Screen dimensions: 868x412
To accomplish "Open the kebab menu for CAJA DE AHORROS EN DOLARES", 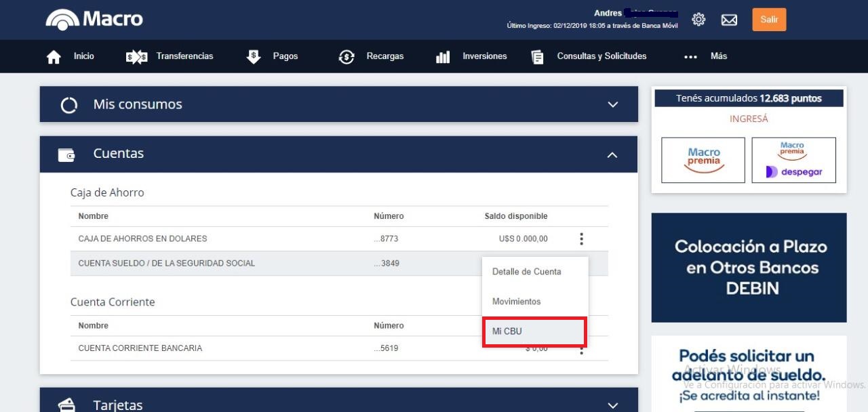I will (581, 239).
